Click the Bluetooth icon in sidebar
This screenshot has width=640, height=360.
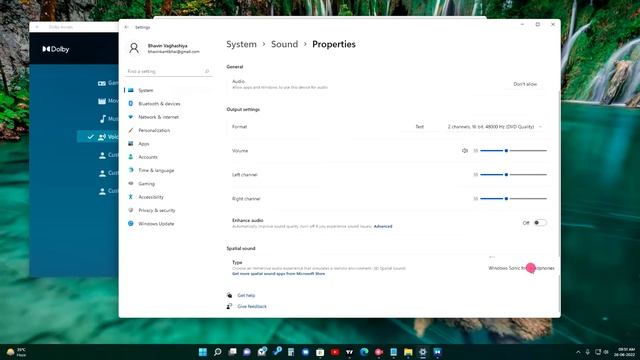tap(131, 104)
